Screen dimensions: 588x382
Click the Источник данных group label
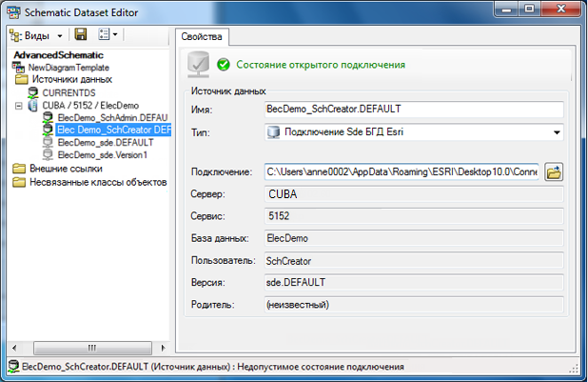click(228, 91)
